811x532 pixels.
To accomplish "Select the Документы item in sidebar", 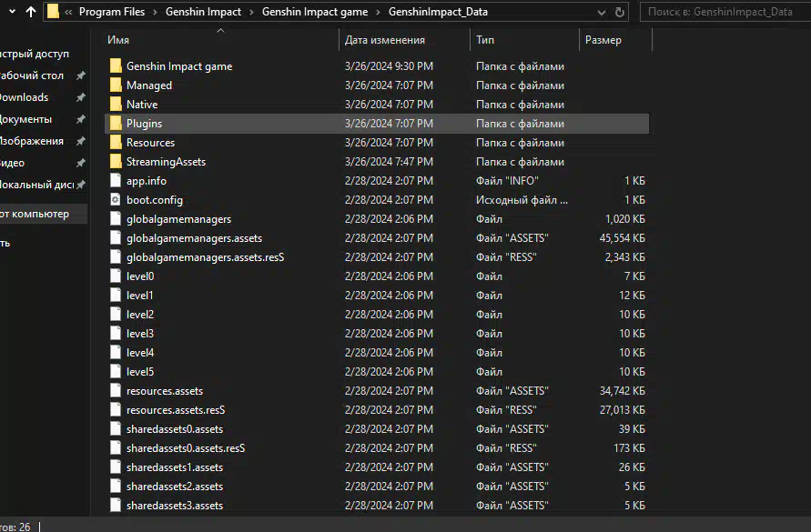I will (25, 119).
